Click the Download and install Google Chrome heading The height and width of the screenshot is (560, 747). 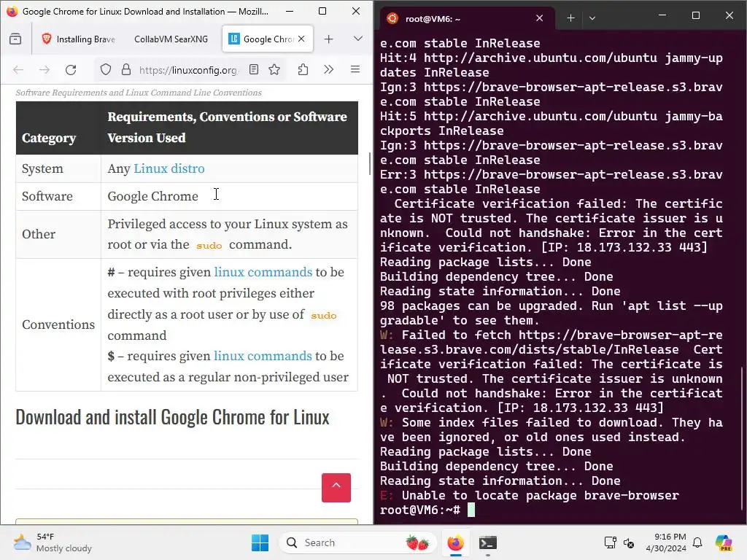point(172,417)
